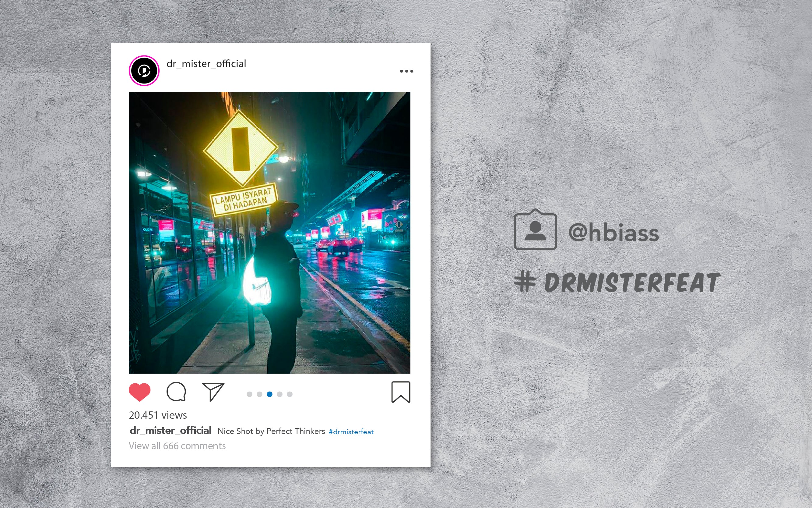The width and height of the screenshot is (812, 508).
Task: Open the dr_mister_official username in header
Action: (206, 64)
